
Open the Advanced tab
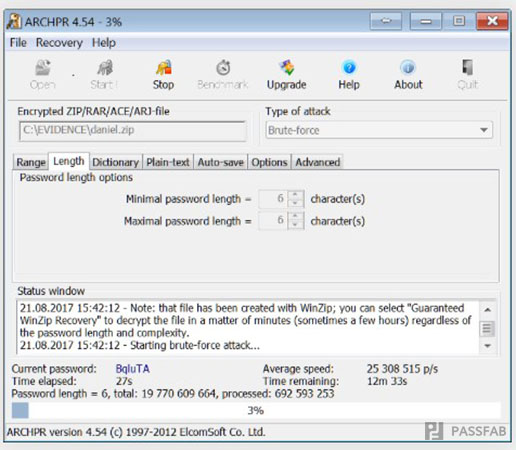click(x=318, y=162)
